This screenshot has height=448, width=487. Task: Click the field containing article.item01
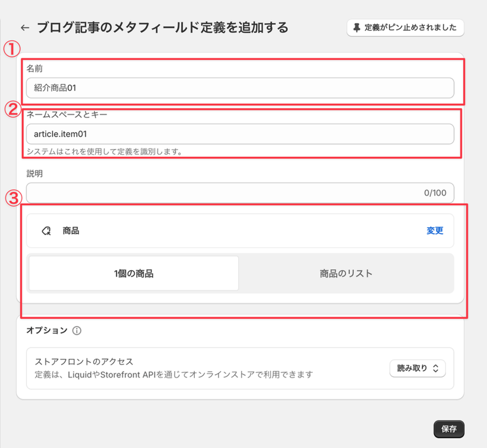pyautogui.click(x=240, y=134)
